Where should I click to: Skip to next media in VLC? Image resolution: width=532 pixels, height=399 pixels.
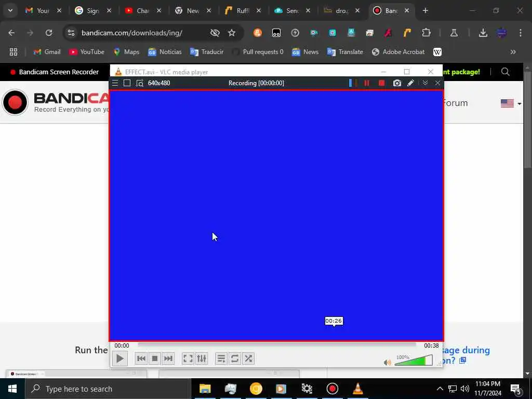[168, 358]
